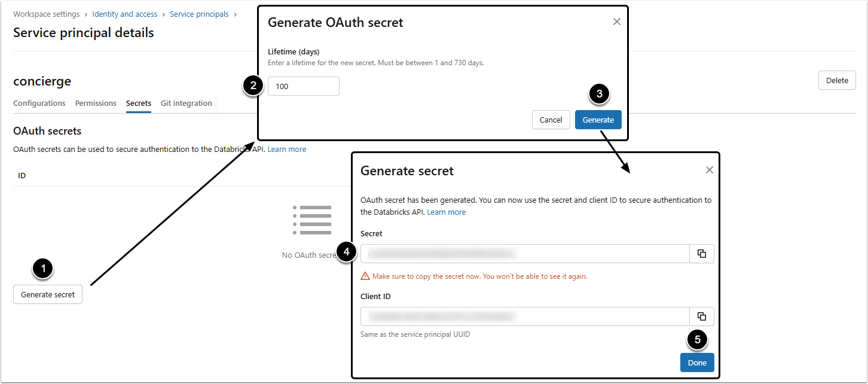
Task: Click the Secret text field
Action: pos(525,254)
